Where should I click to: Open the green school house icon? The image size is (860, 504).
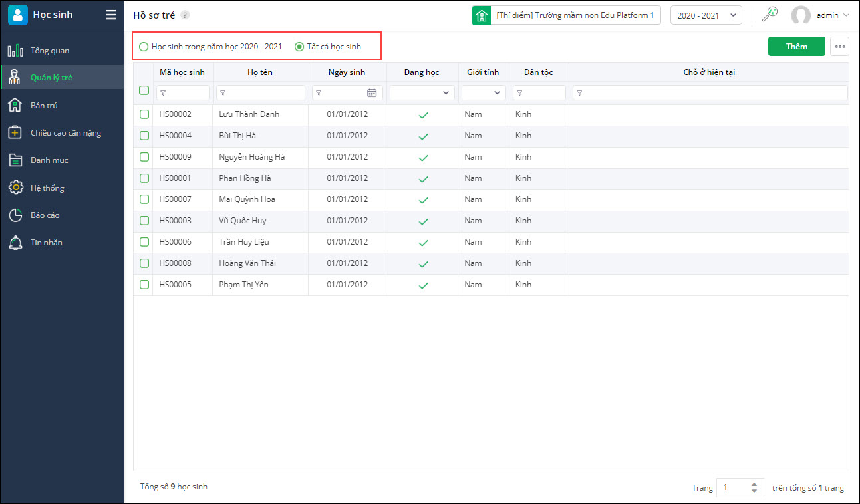[482, 15]
